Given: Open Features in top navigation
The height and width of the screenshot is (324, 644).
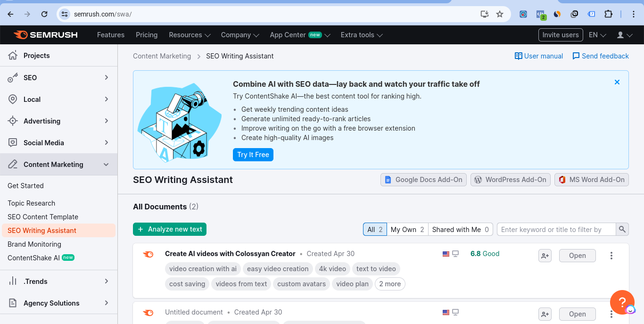Looking at the screenshot, I should (x=111, y=35).
